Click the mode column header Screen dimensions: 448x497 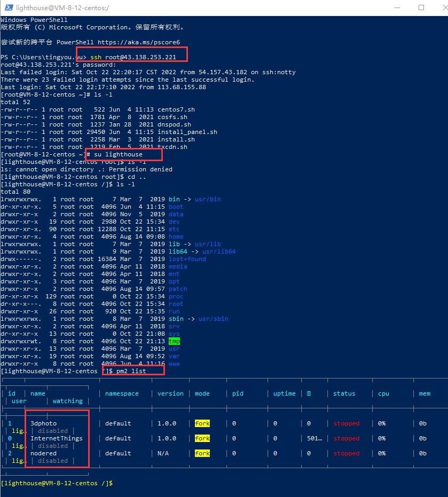tap(202, 393)
